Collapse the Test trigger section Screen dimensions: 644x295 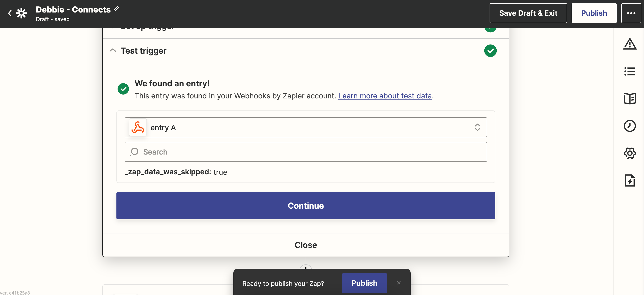tap(113, 51)
